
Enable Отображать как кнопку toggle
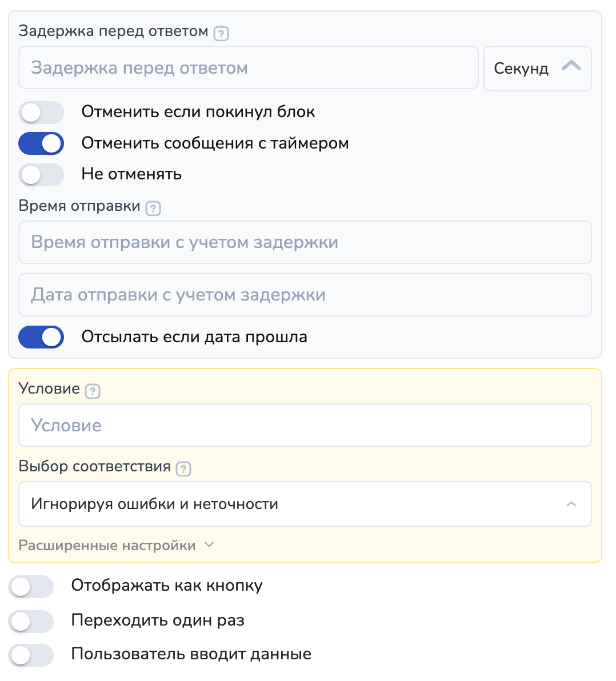[x=31, y=587]
